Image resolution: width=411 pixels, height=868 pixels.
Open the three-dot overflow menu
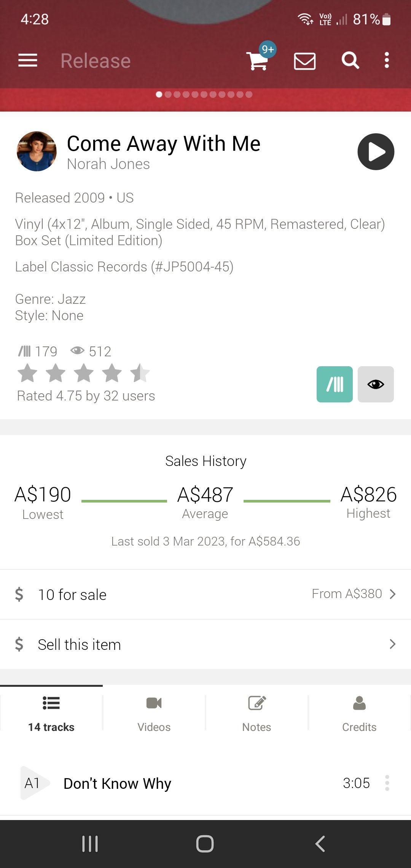point(387,60)
